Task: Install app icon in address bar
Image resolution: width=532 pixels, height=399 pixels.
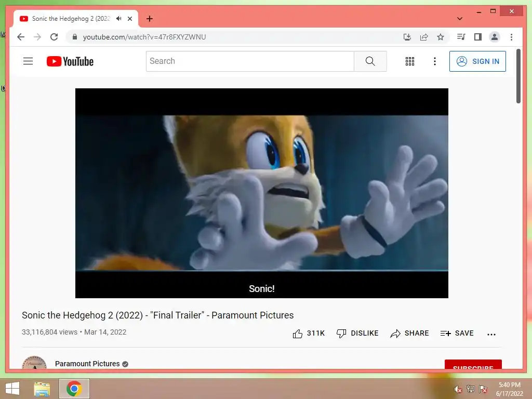Action: coord(407,37)
